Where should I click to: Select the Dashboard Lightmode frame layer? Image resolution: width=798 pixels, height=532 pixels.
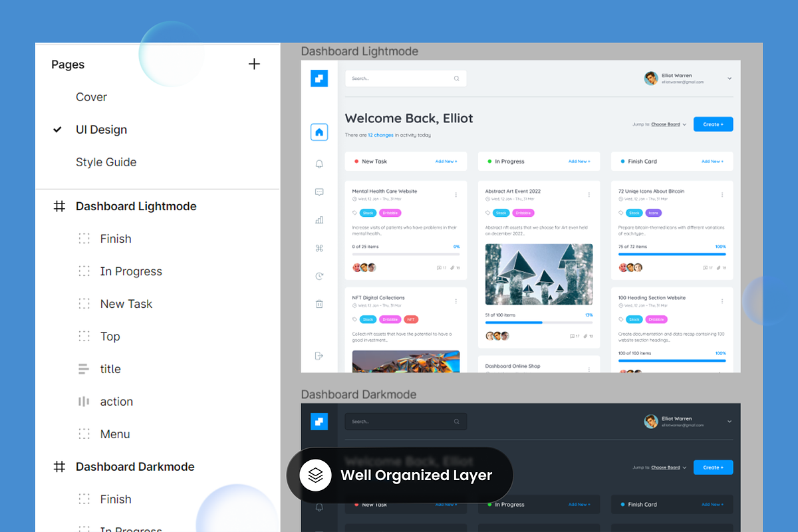click(136, 206)
